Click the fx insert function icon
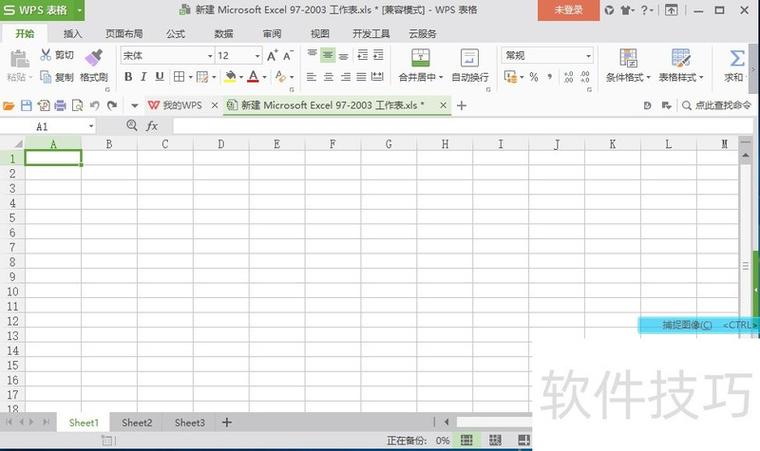Screen dimensions: 760x451 tap(152, 126)
